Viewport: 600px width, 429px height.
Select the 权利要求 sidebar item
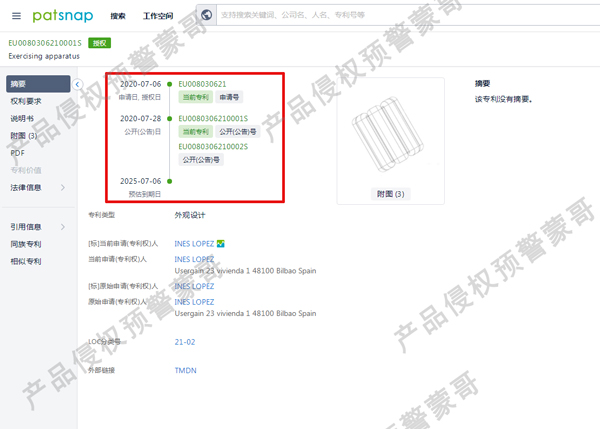click(x=26, y=101)
